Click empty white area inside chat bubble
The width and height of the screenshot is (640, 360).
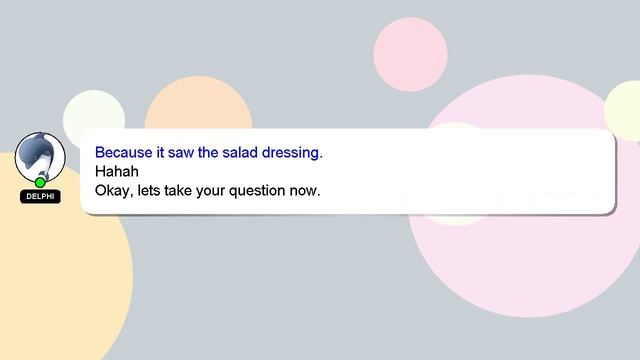[469, 171]
